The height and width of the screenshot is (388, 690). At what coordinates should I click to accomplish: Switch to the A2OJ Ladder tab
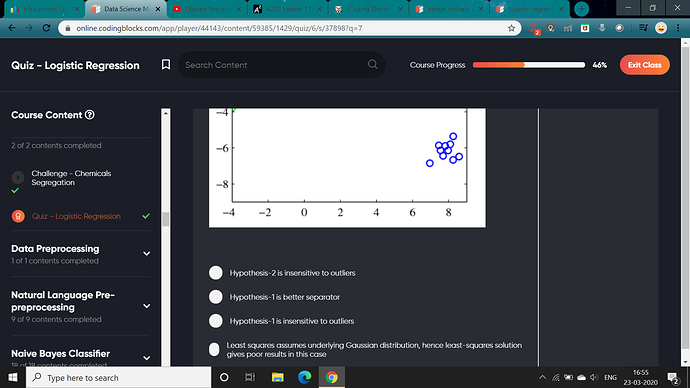click(x=287, y=9)
